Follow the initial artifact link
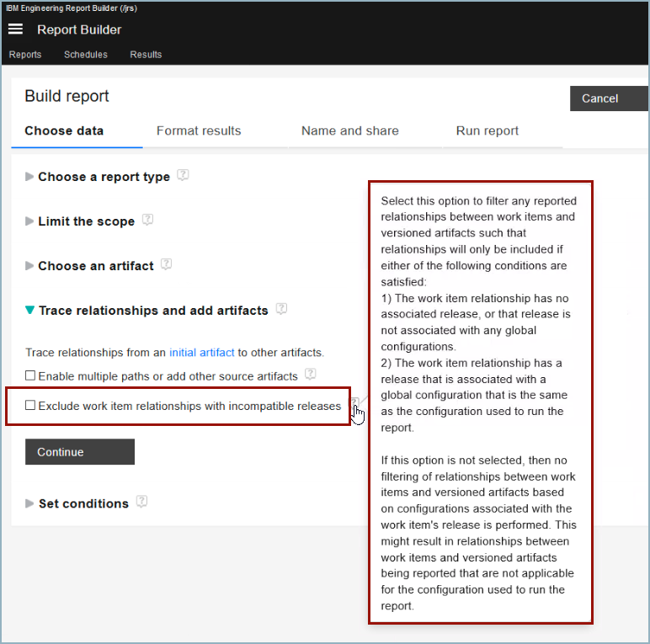 201,353
